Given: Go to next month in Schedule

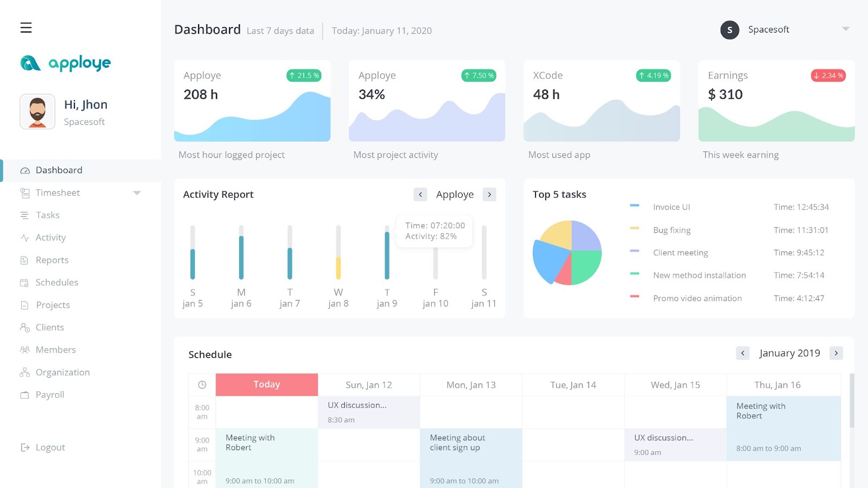Looking at the screenshot, I should [836, 353].
